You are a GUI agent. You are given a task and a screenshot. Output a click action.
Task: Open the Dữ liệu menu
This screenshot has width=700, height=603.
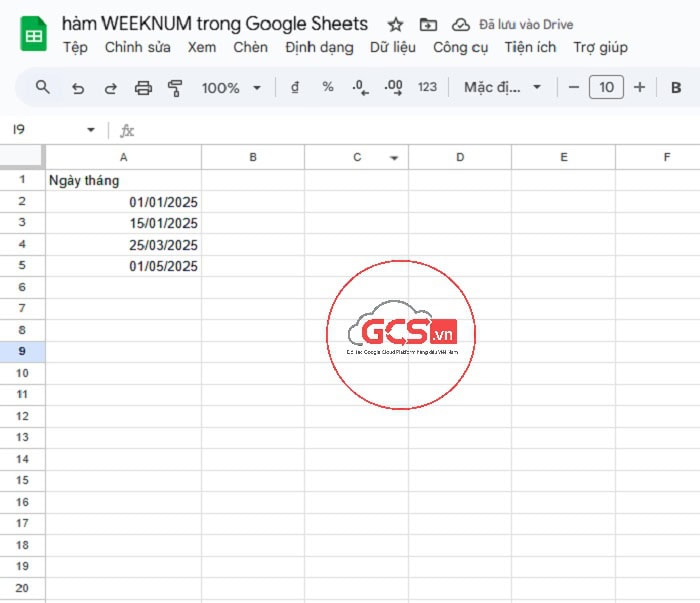[x=392, y=47]
